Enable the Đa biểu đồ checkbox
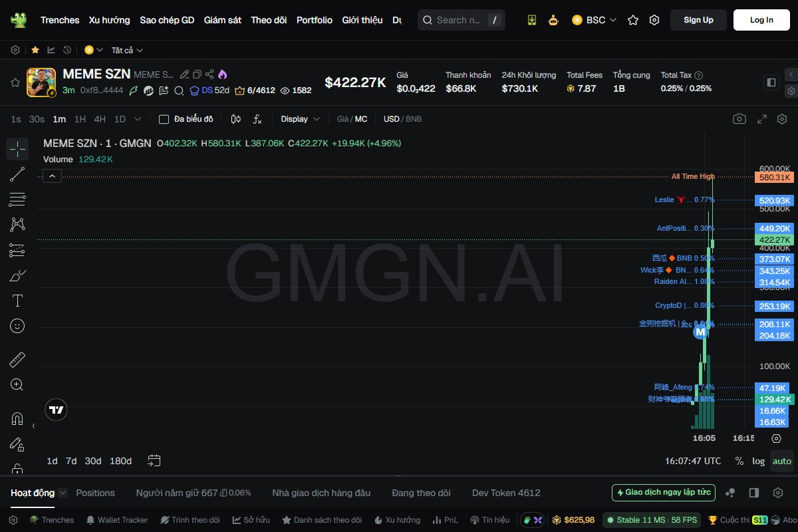Viewport: 798px width, 532px height. pos(164,119)
